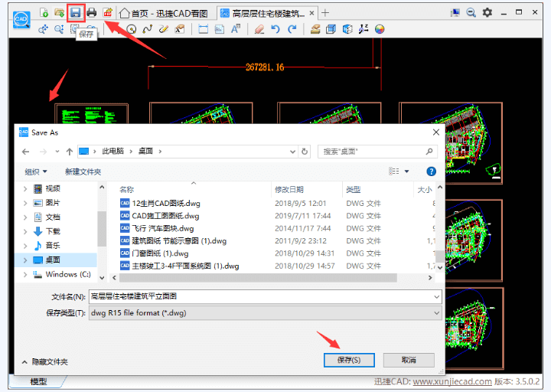Click the Save floppy disk icon
This screenshot has width=551, height=392.
click(x=76, y=13)
